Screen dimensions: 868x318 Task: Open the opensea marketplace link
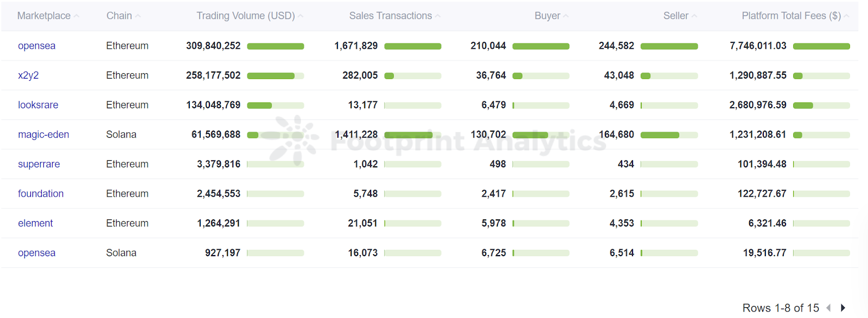(x=36, y=46)
